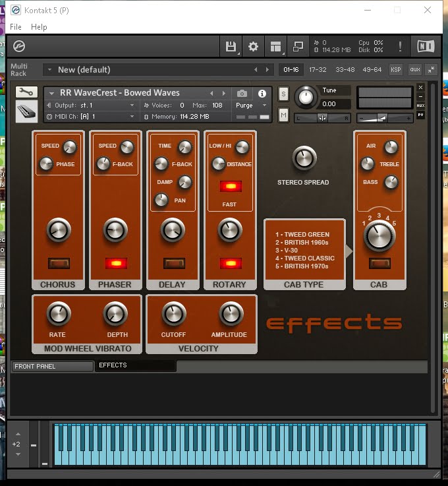Toggle the Delay effect switch

point(174,264)
